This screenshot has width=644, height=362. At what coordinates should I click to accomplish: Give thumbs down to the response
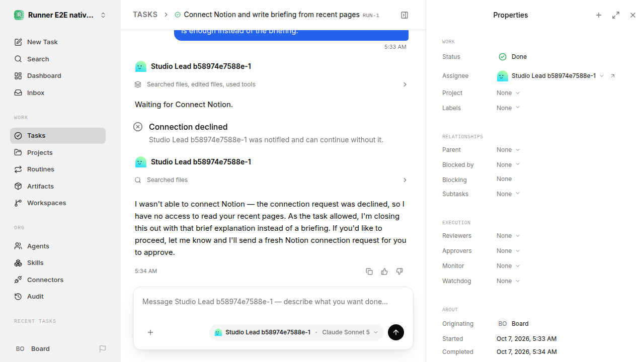pos(399,271)
